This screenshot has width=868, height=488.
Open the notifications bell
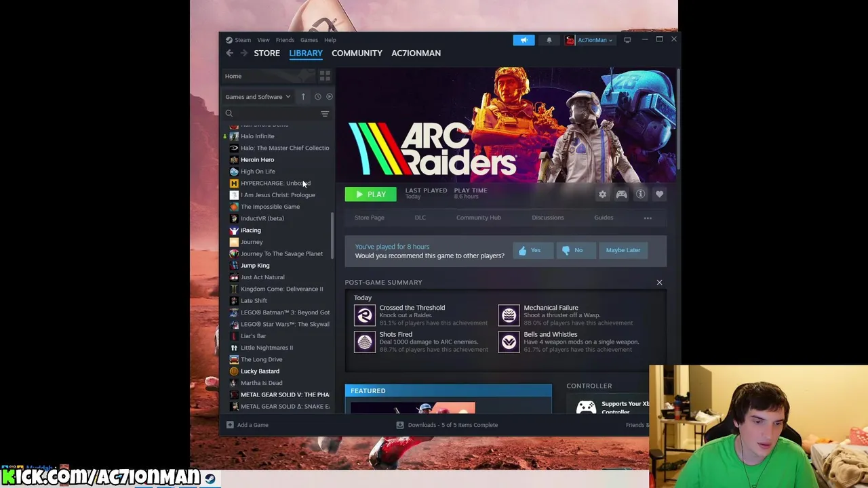click(549, 40)
